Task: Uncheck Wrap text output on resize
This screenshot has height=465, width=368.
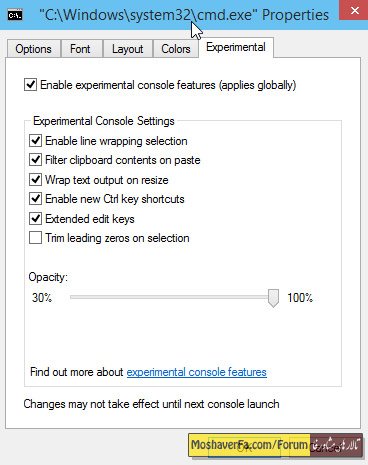Action: (35, 180)
